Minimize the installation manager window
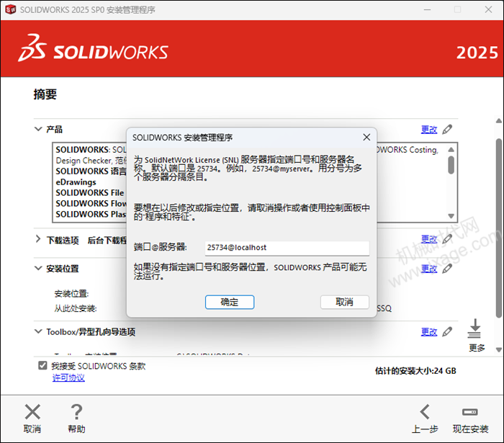504x443 pixels. (427, 9)
